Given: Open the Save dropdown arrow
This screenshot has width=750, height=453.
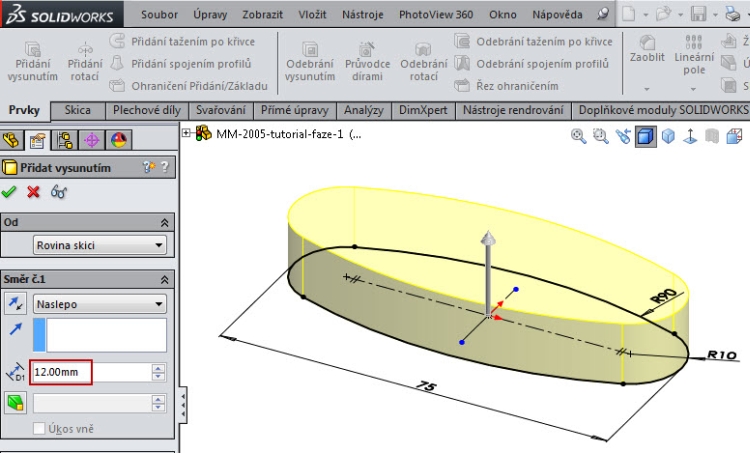Looking at the screenshot, I should pos(715,15).
